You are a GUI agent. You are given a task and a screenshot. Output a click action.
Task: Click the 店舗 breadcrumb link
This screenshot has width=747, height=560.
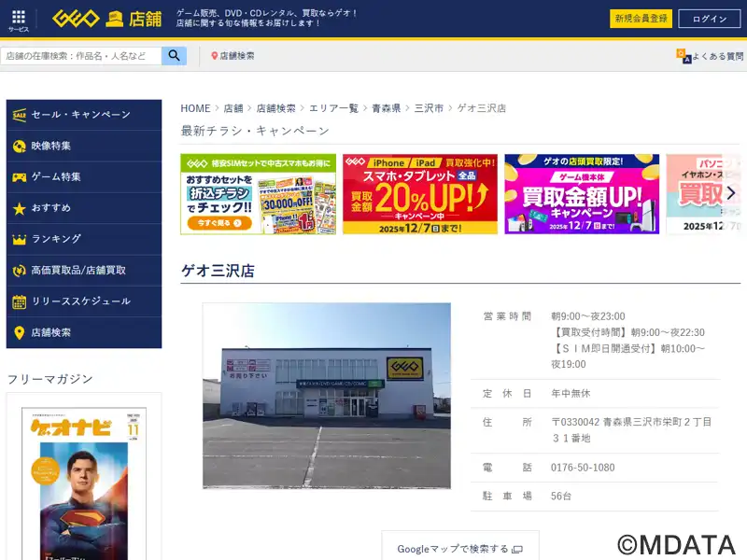pyautogui.click(x=233, y=108)
